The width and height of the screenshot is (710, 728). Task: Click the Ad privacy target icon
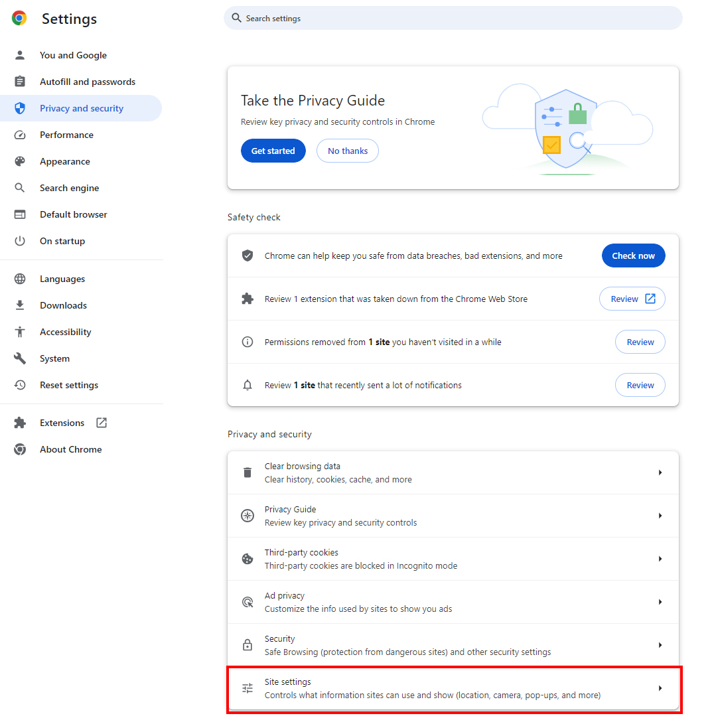point(248,602)
